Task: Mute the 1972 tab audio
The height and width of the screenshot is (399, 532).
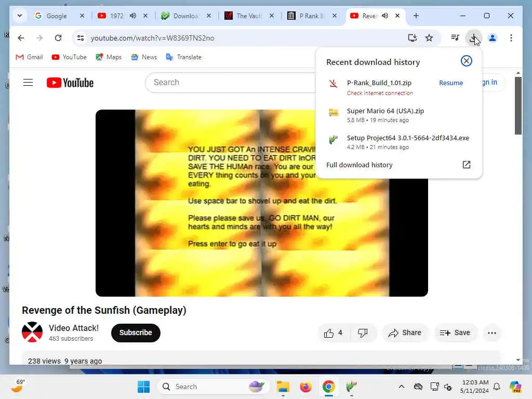Action: [133, 16]
